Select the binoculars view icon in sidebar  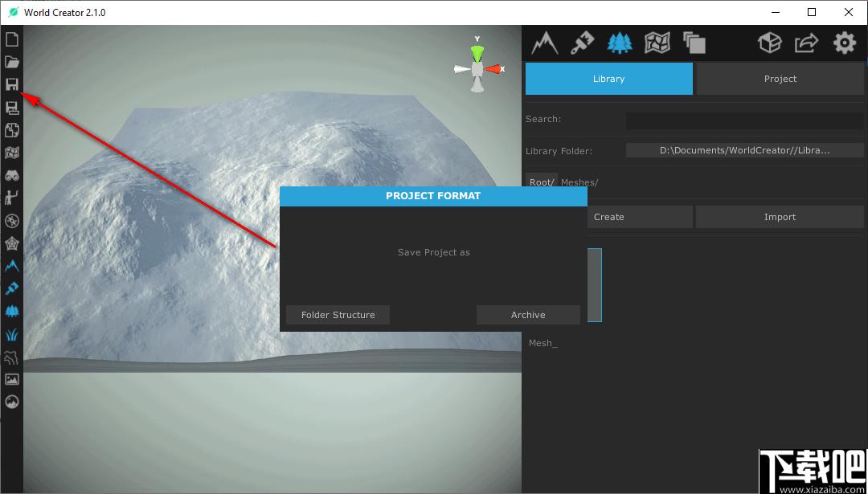11,176
